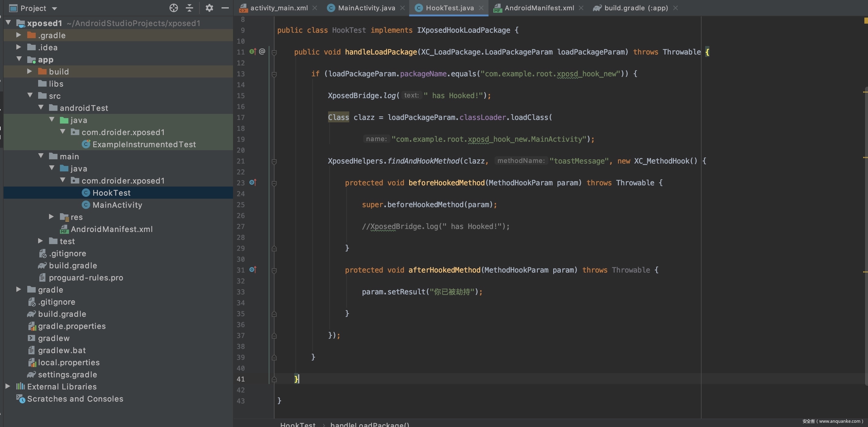The width and height of the screenshot is (868, 427).
Task: Hide the Project tool window via minus icon
Action: point(225,8)
